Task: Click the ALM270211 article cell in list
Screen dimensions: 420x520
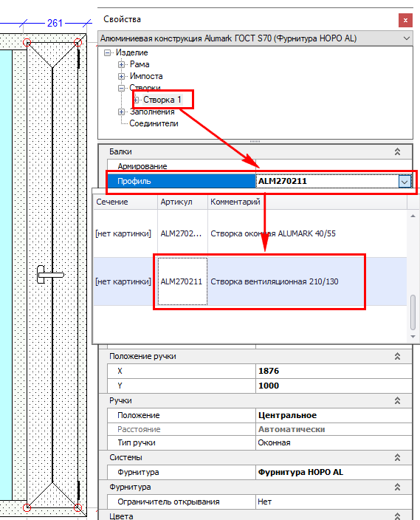Action: click(x=182, y=281)
